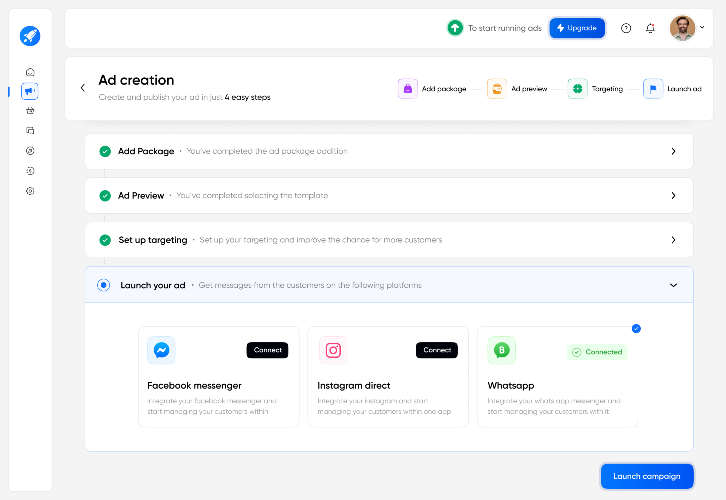Click the user profile avatar
726x500 pixels.
[x=682, y=28]
